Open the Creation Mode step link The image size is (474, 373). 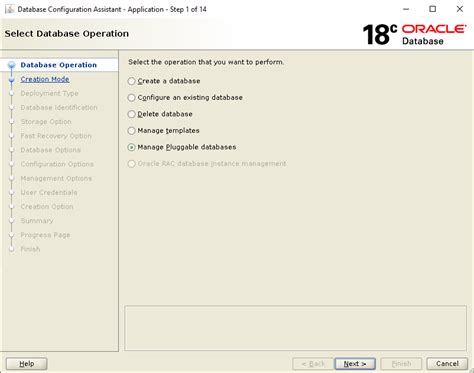[x=45, y=79]
